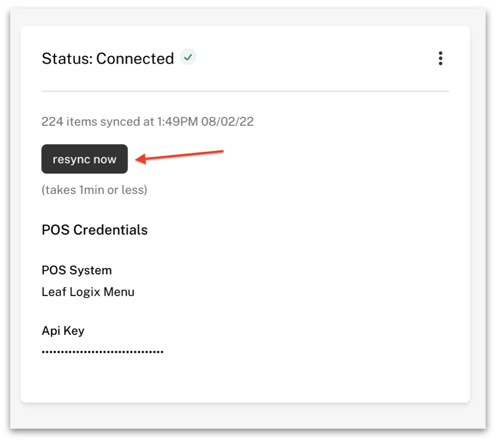This screenshot has width=497, height=448.
Task: Select the masked Api Key dots
Action: [x=102, y=352]
